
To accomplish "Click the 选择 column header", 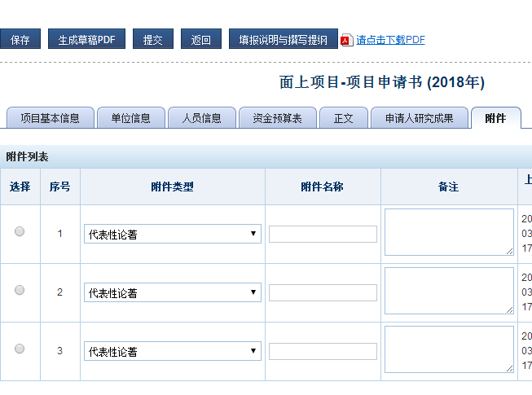I will 20,187.
